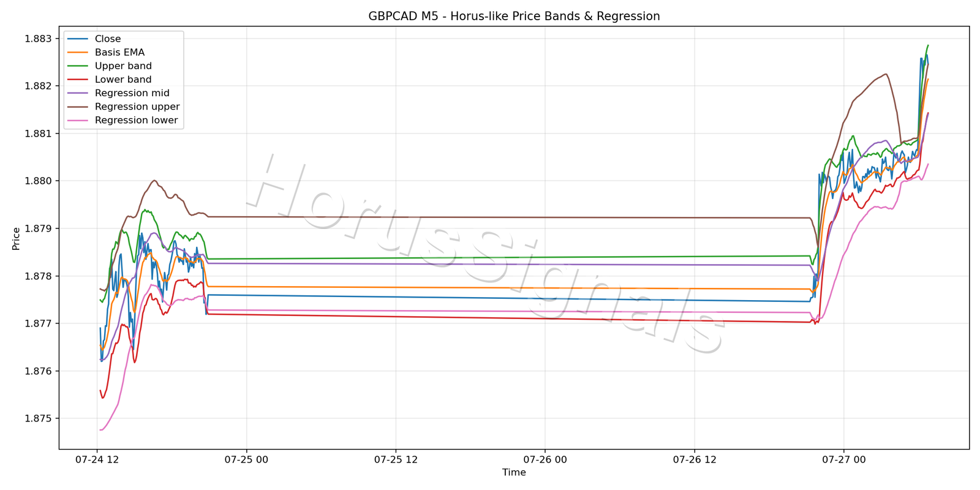Click the purple swatch beside Regression mid
This screenshot has height=490, width=980.
(78, 93)
